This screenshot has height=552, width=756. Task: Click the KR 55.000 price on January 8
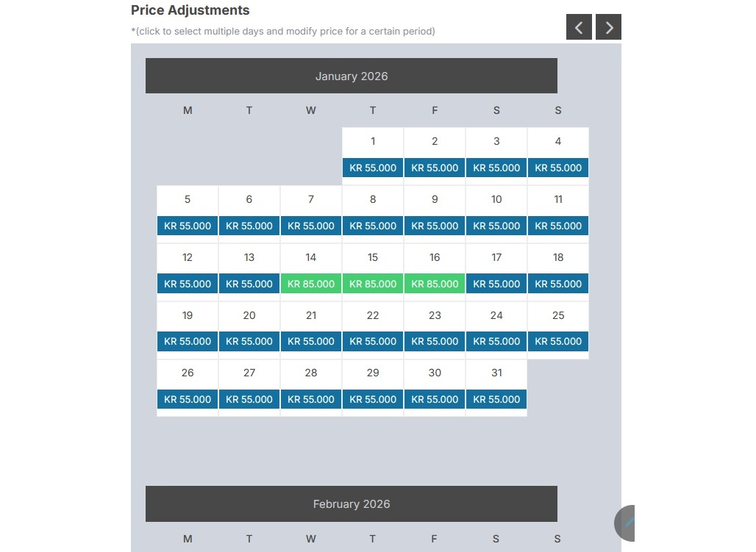pos(373,226)
